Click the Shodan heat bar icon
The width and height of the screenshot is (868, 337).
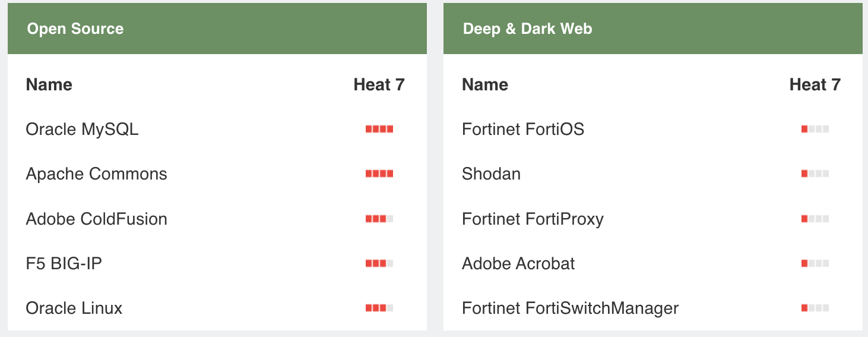coord(815,174)
